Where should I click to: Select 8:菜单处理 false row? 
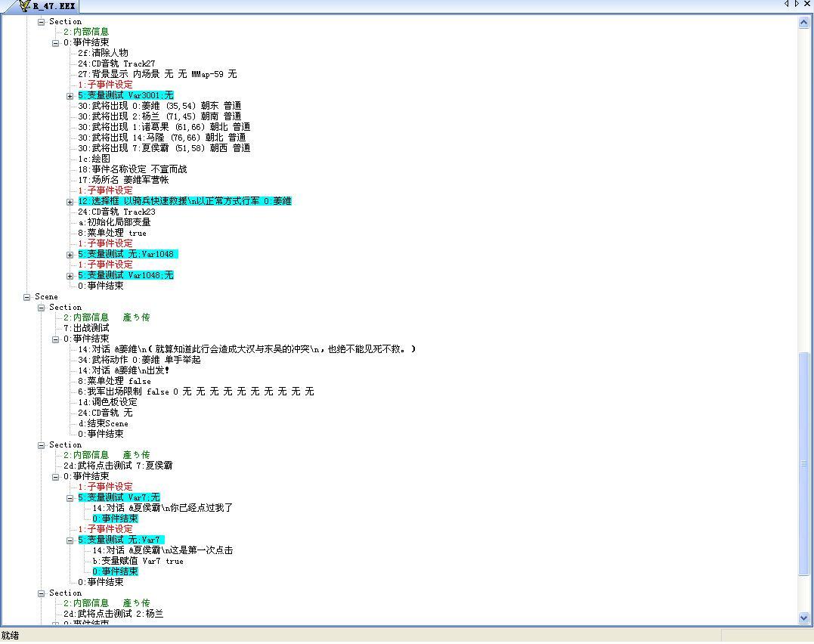(x=114, y=381)
